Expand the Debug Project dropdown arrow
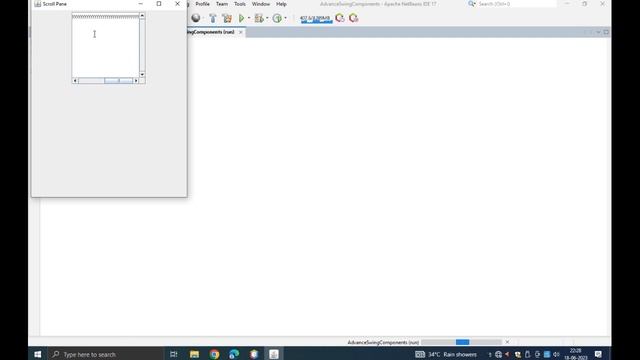 click(x=267, y=18)
